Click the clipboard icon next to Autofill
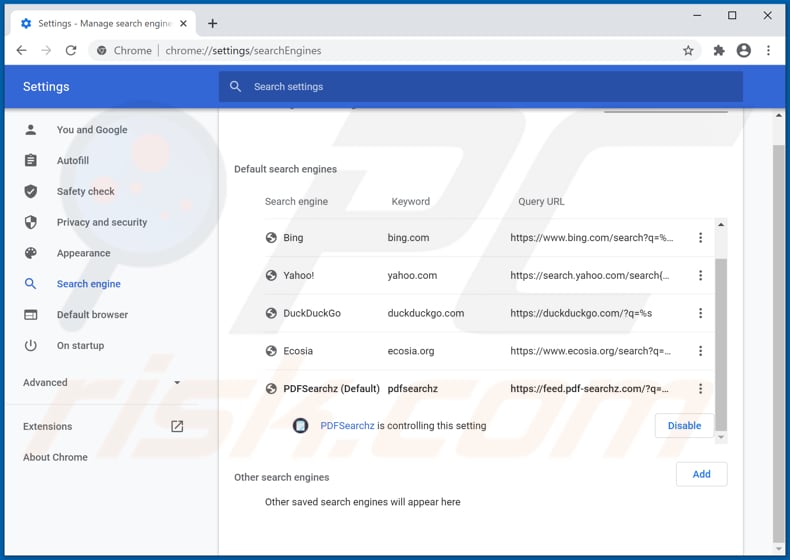This screenshot has width=790, height=560. pyautogui.click(x=31, y=160)
